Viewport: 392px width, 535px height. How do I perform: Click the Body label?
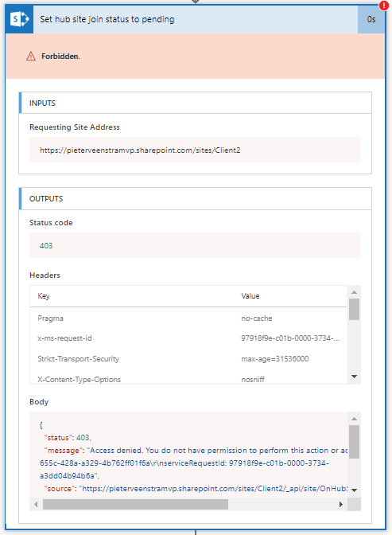(39, 402)
